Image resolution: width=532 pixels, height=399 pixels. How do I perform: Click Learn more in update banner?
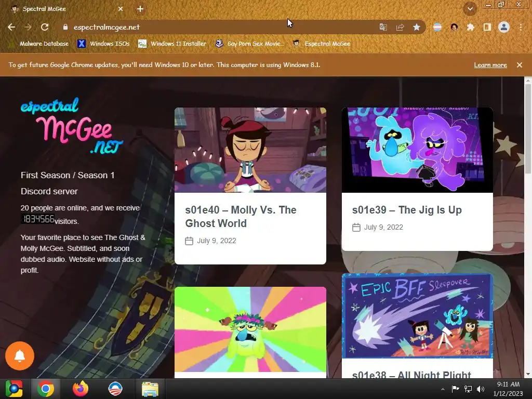point(490,65)
